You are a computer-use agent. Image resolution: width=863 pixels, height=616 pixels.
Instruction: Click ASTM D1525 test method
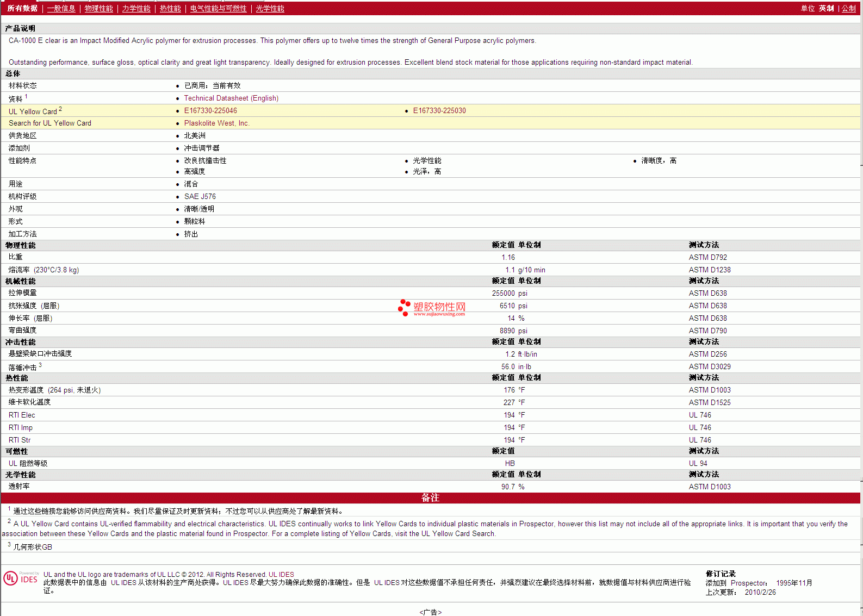pos(710,402)
